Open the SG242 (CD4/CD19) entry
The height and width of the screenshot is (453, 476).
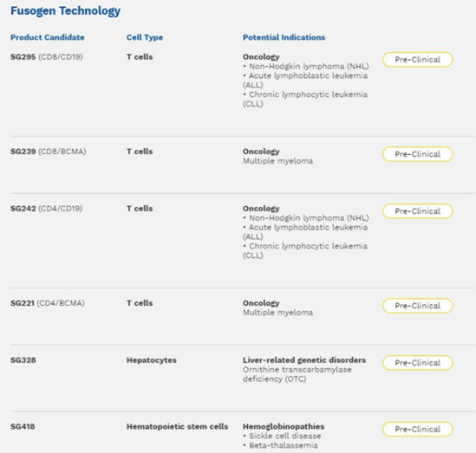tap(47, 209)
